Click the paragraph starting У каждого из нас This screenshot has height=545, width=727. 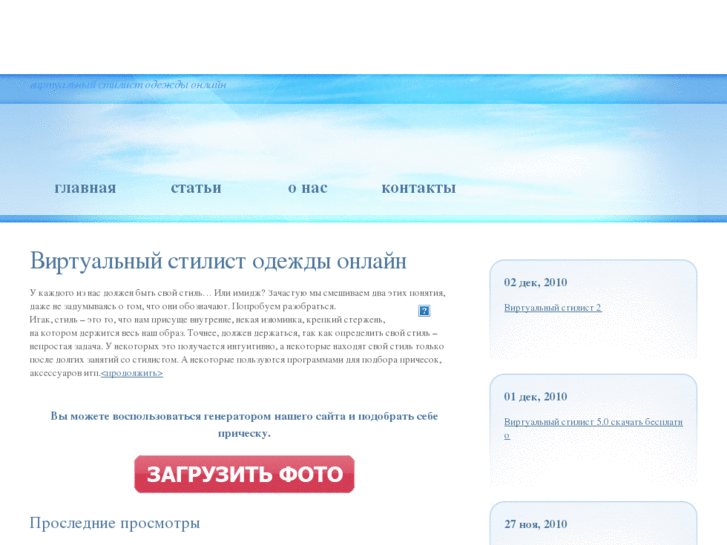click(237, 333)
